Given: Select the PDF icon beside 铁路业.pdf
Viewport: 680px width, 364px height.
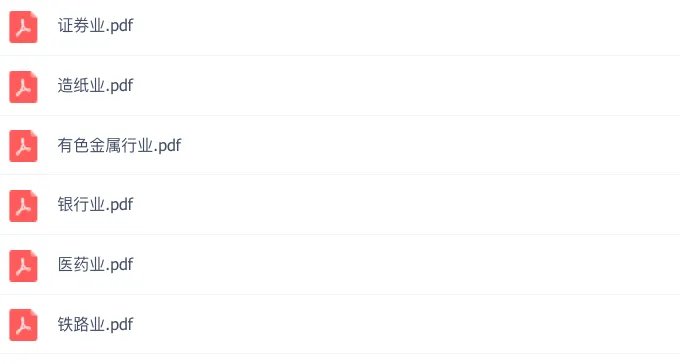Looking at the screenshot, I should point(23,325).
